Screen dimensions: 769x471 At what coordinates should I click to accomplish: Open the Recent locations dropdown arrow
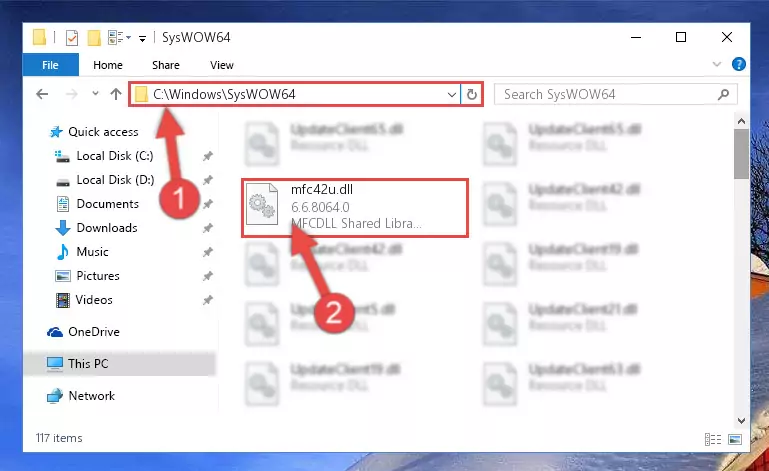click(x=95, y=93)
